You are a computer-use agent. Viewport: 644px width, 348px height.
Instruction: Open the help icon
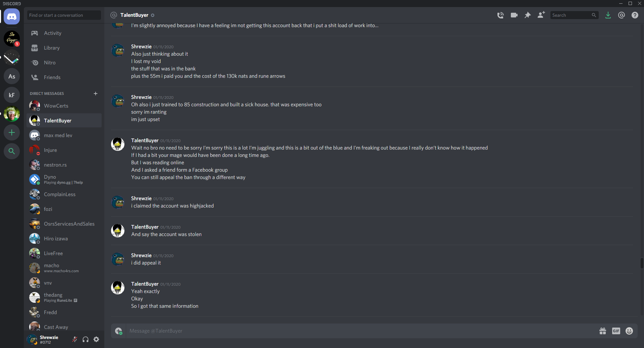(635, 15)
